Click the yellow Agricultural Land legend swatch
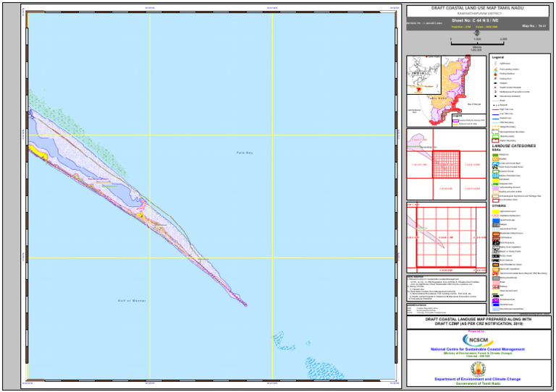The height and width of the screenshot is (392, 556). click(496, 211)
